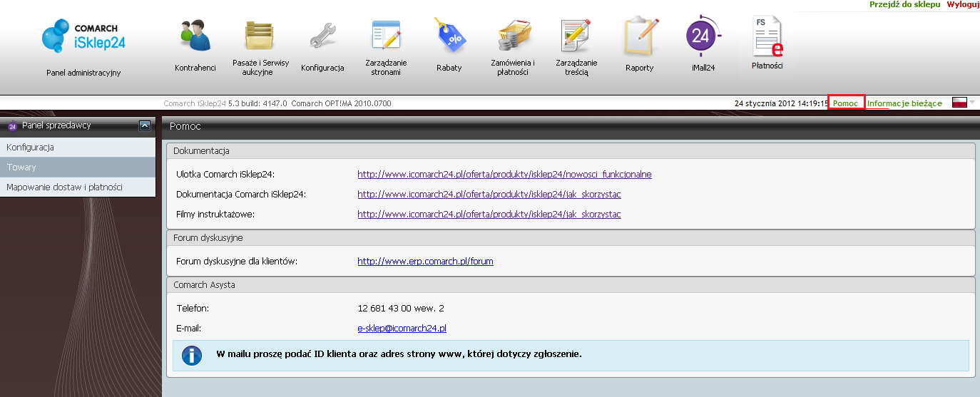980x397 pixels.
Task: Click the date and time text
Action: tap(782, 103)
